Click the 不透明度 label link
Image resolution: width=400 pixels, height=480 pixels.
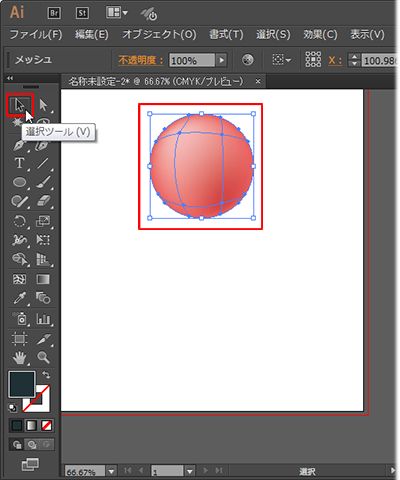tap(141, 60)
